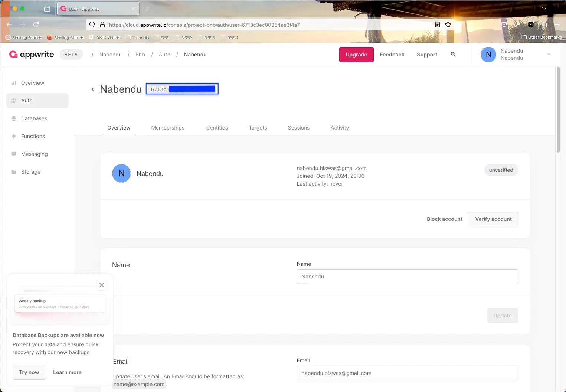Click the page vertical scrollbar

coord(558,110)
